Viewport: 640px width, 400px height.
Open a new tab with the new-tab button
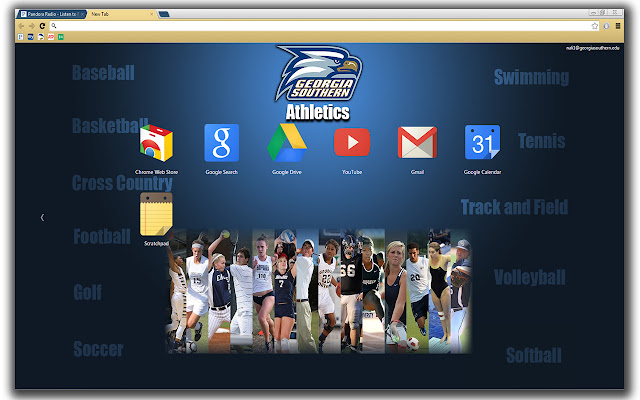pos(164,14)
